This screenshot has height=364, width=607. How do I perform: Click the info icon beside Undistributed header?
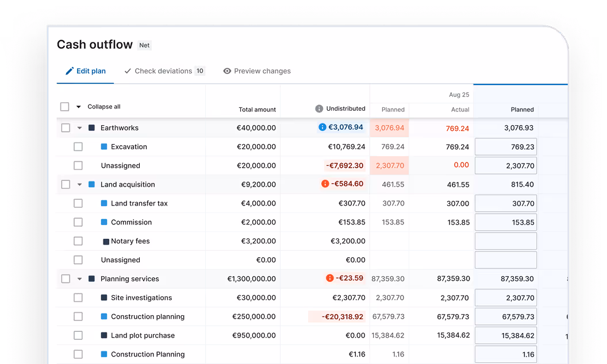coord(319,109)
